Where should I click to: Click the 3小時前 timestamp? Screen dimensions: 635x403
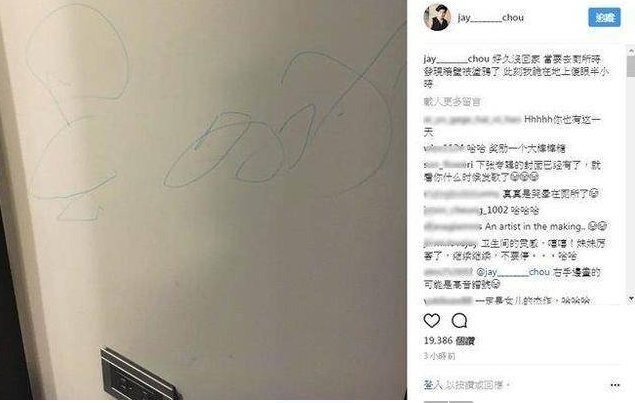439,356
